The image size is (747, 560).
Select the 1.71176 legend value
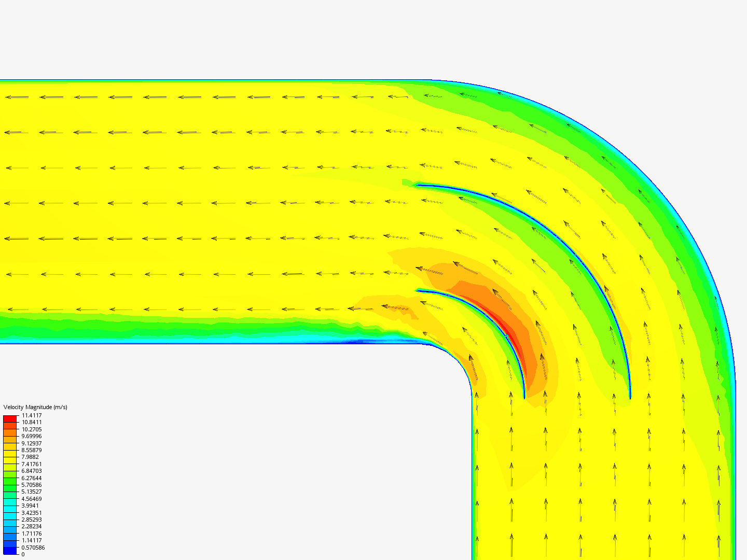point(32,534)
